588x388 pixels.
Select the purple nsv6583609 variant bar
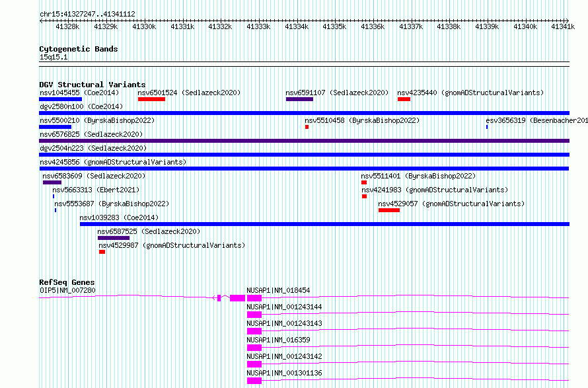click(x=52, y=182)
